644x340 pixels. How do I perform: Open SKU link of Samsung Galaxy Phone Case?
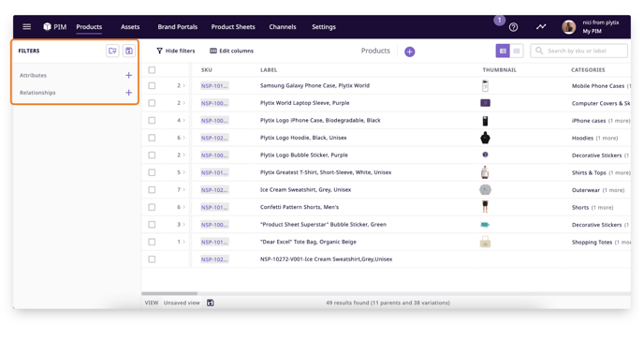pyautogui.click(x=214, y=86)
